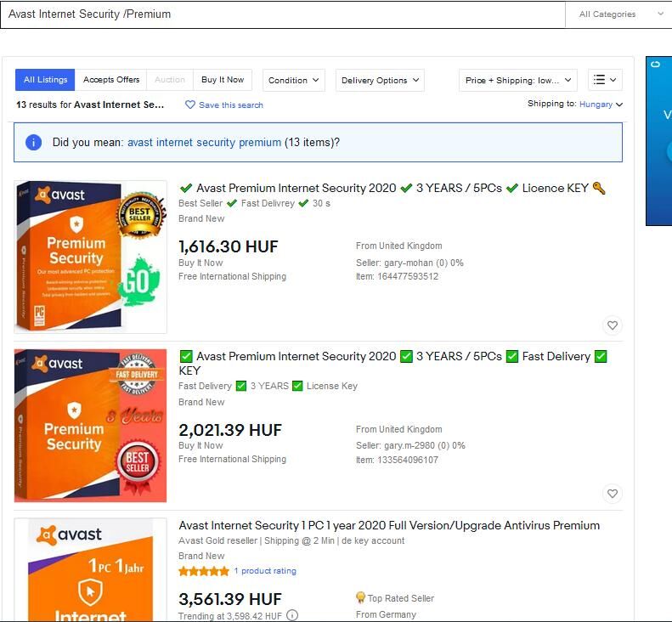The width and height of the screenshot is (672, 622).
Task: Switch to the Buy It Now tab
Action: click(x=223, y=80)
